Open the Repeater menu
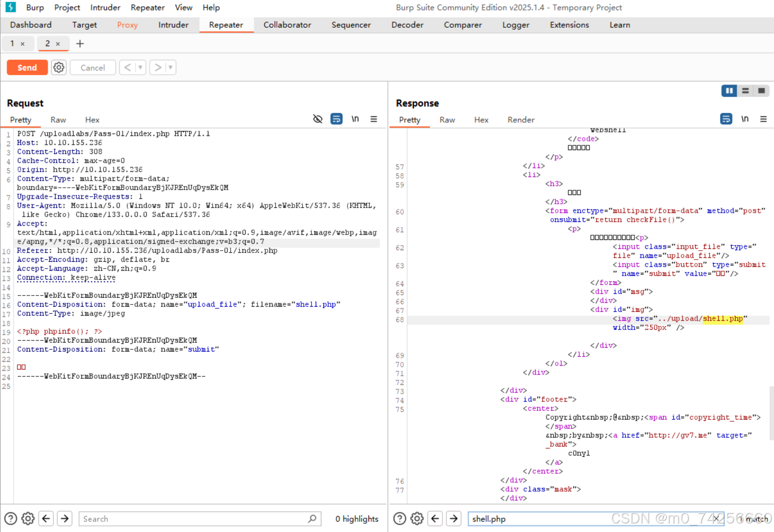 148,7
